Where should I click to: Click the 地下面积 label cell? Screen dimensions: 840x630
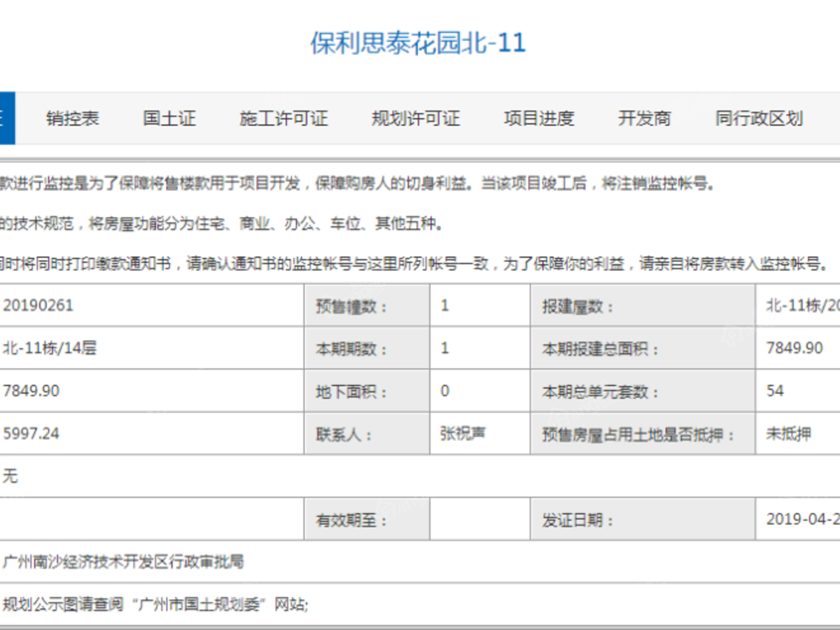point(367,391)
